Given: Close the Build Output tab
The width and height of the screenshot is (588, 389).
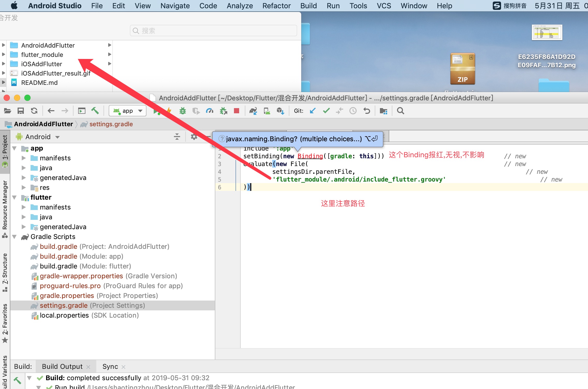Looking at the screenshot, I should pyautogui.click(x=88, y=367).
